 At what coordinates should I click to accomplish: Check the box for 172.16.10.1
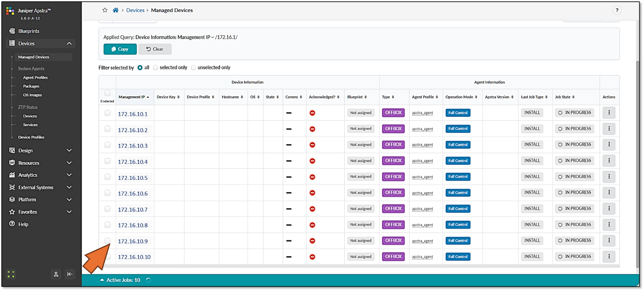pyautogui.click(x=107, y=113)
